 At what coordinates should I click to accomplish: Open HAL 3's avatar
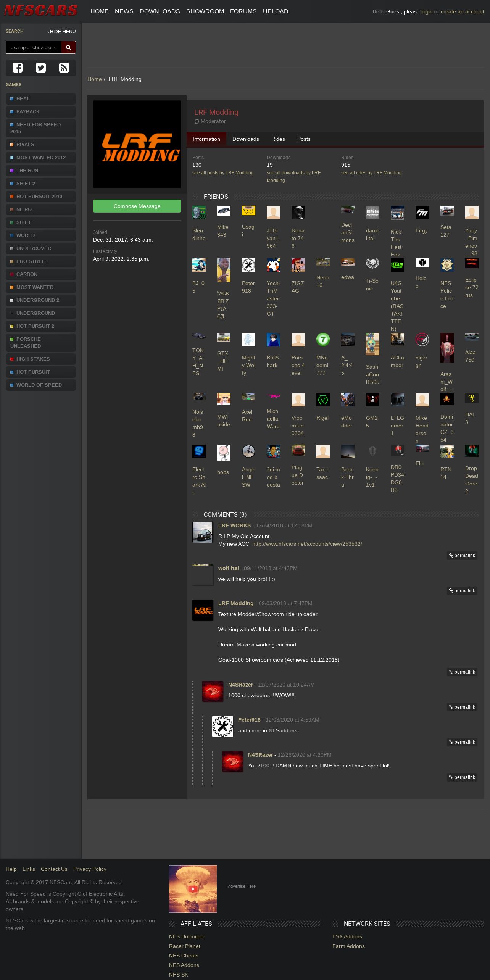tap(472, 398)
